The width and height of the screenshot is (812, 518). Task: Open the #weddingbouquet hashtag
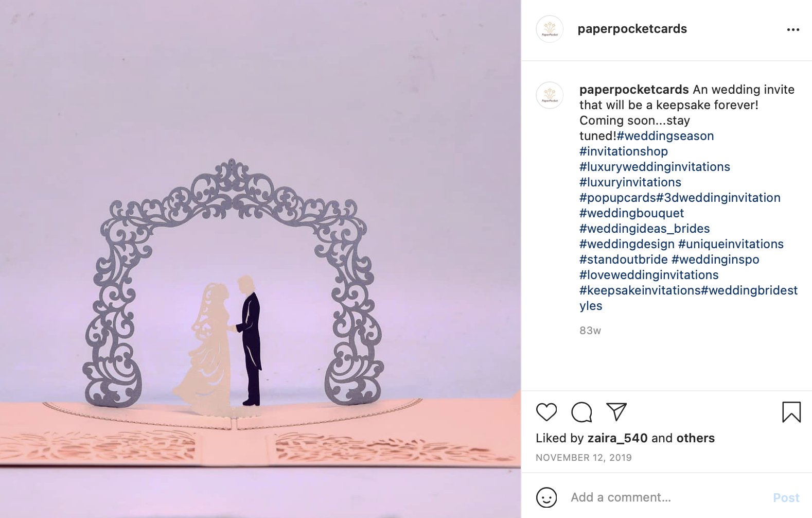coord(632,213)
